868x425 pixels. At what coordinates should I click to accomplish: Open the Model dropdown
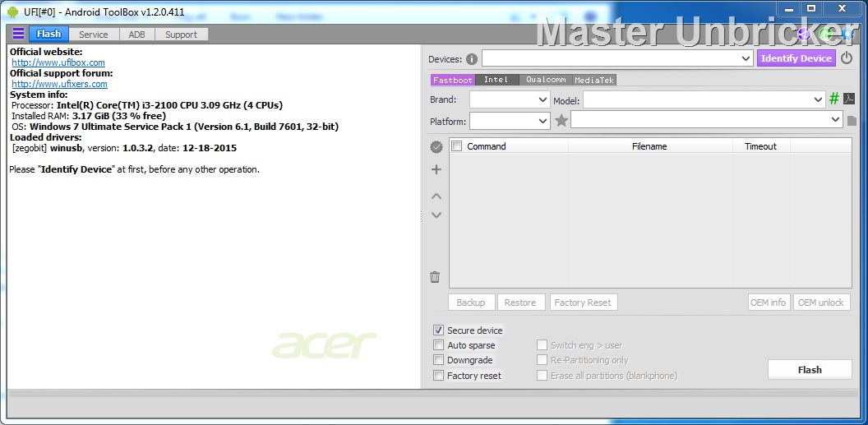tap(819, 99)
